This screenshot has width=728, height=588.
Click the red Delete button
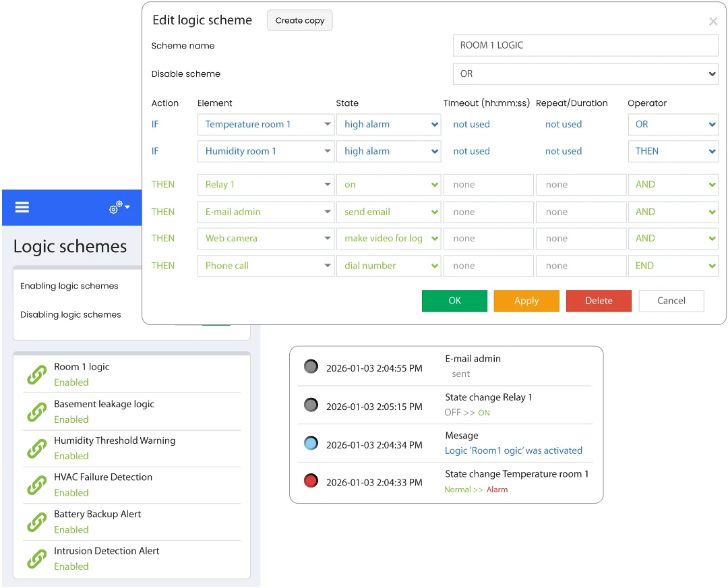pyautogui.click(x=598, y=301)
